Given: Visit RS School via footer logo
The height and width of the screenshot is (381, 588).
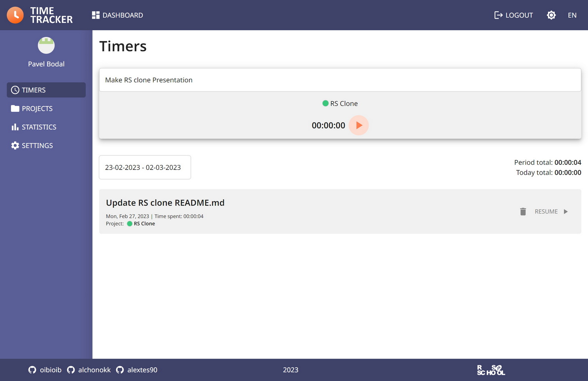Looking at the screenshot, I should (491, 370).
